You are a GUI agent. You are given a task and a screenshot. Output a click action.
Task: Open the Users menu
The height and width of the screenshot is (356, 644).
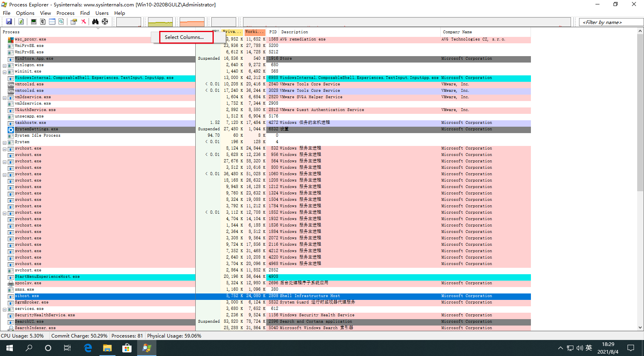tap(102, 13)
